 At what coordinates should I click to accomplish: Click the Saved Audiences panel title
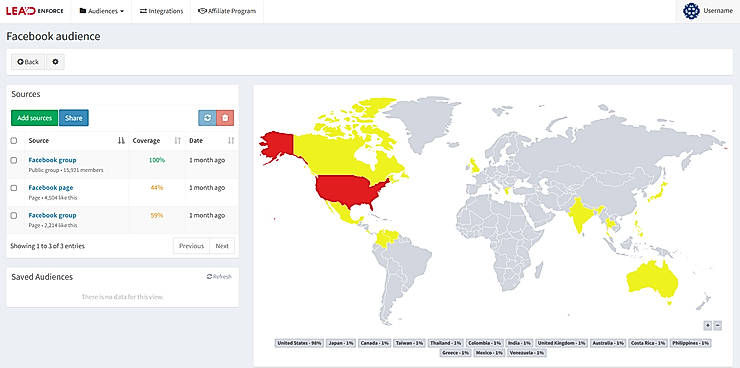coord(42,277)
